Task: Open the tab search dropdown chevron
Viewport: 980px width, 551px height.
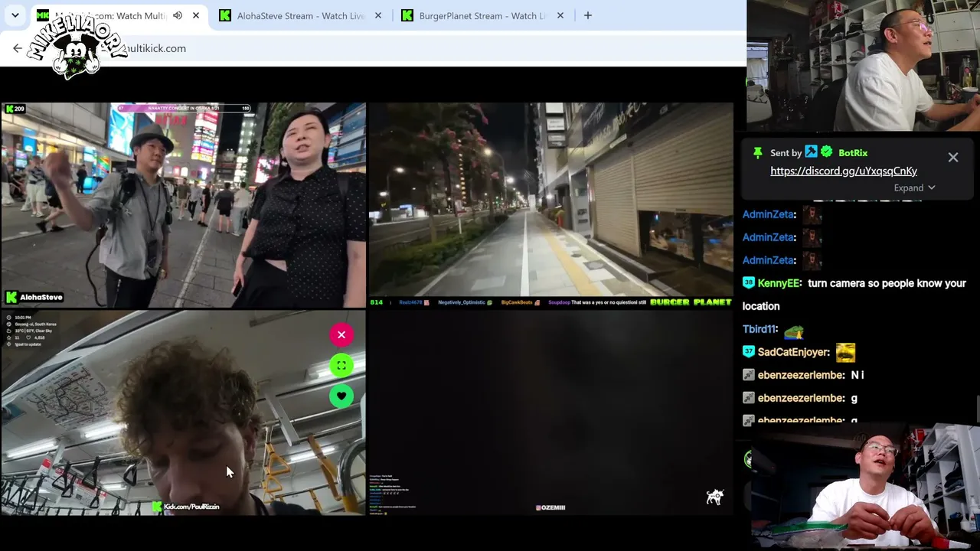Action: [15, 15]
